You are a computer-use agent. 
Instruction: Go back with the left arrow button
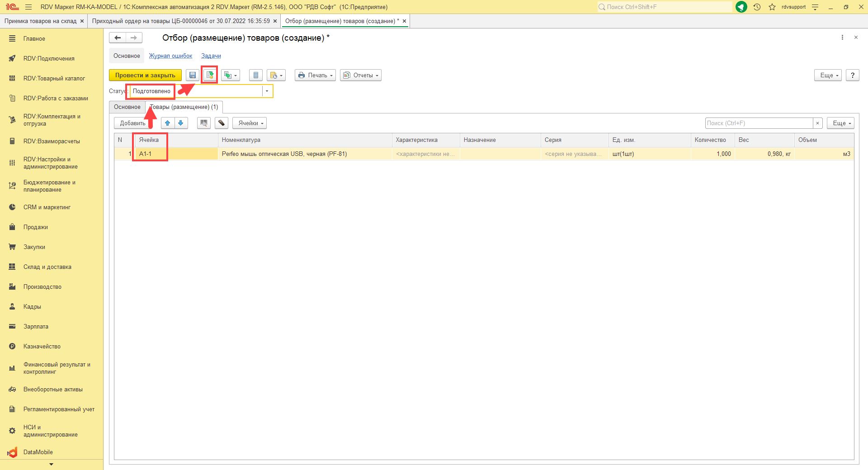[118, 38]
